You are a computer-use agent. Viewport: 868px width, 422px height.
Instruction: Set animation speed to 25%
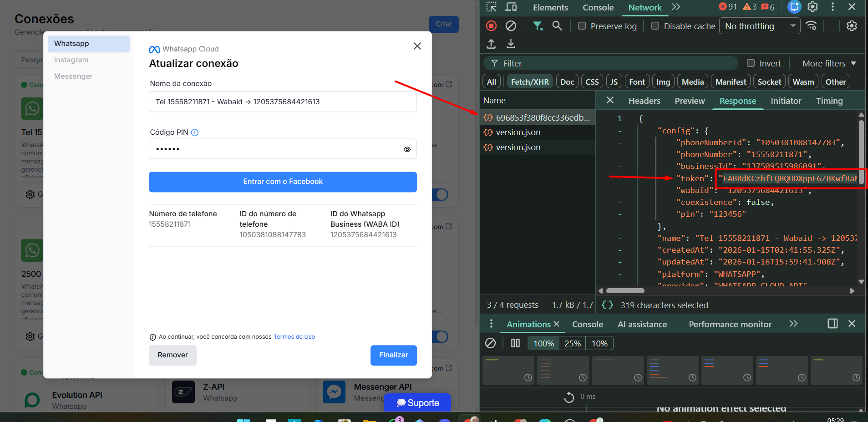click(573, 343)
